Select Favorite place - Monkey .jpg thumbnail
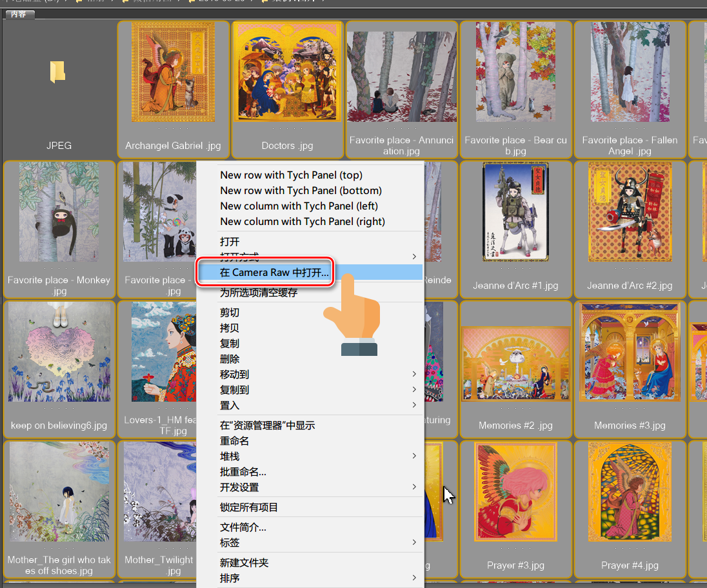Screen dimensions: 707x588 (59, 211)
